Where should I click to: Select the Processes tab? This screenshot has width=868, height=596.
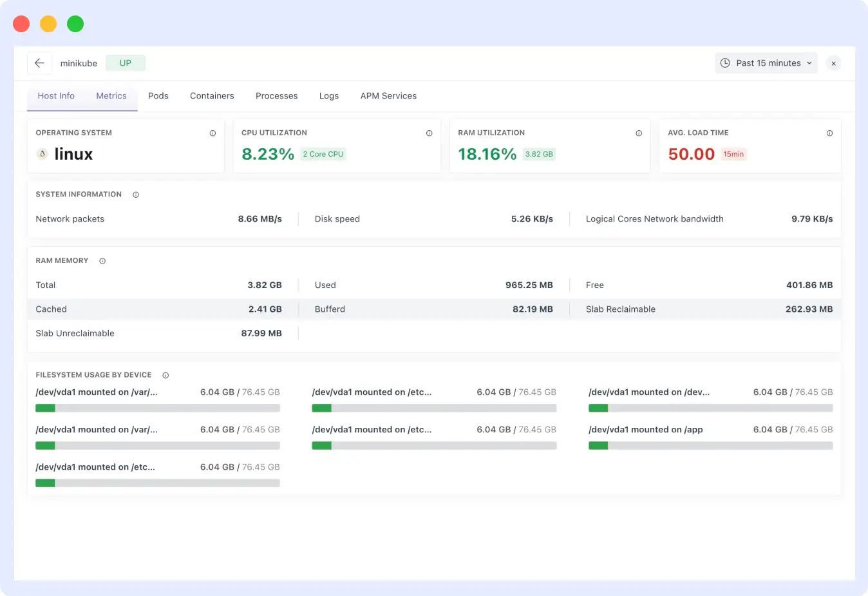(276, 95)
